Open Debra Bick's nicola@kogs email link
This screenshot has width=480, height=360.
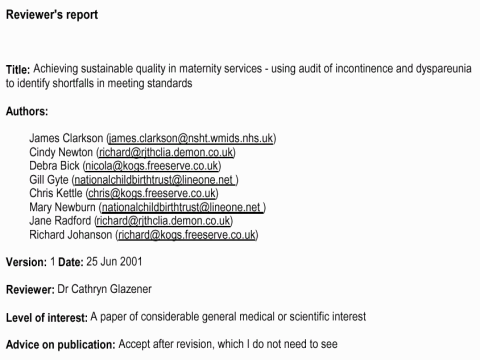[x=152, y=166]
